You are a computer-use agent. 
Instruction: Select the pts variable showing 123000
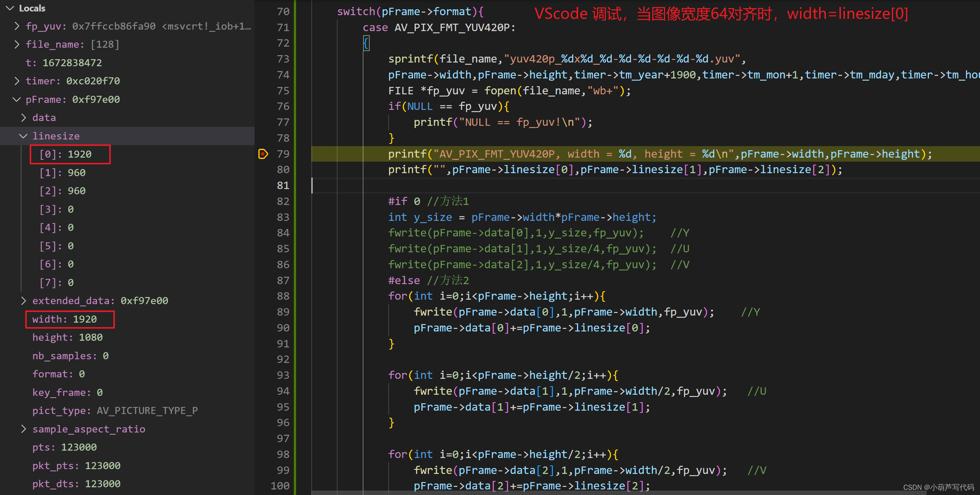[x=64, y=447]
